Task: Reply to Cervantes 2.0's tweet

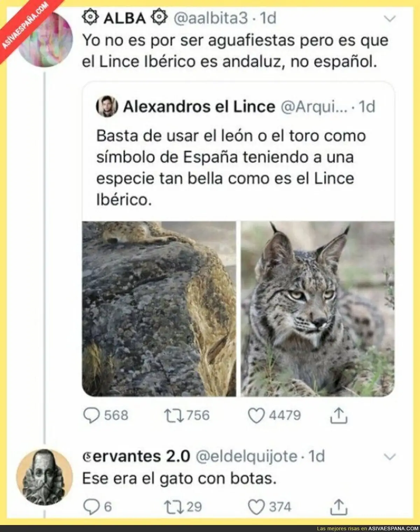Action: (91, 507)
